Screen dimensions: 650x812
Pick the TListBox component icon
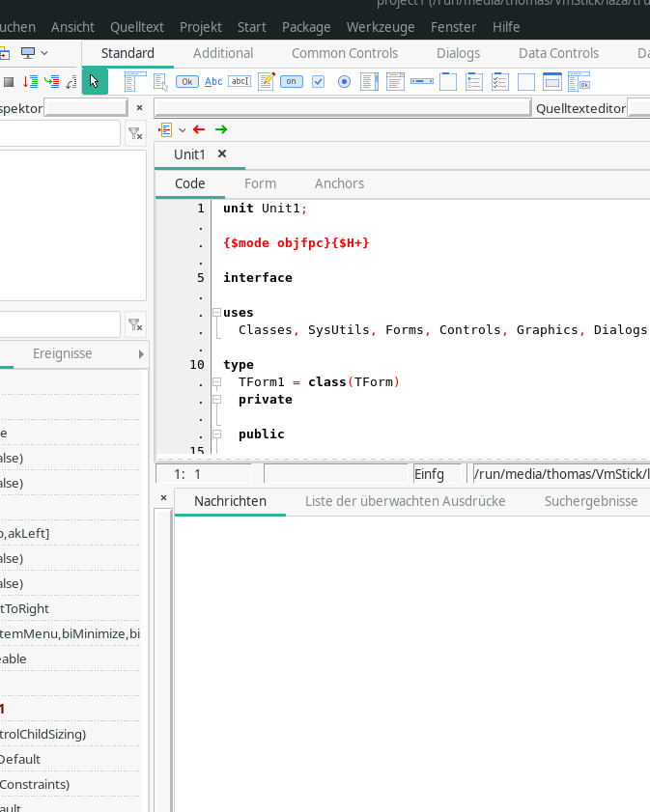(369, 82)
